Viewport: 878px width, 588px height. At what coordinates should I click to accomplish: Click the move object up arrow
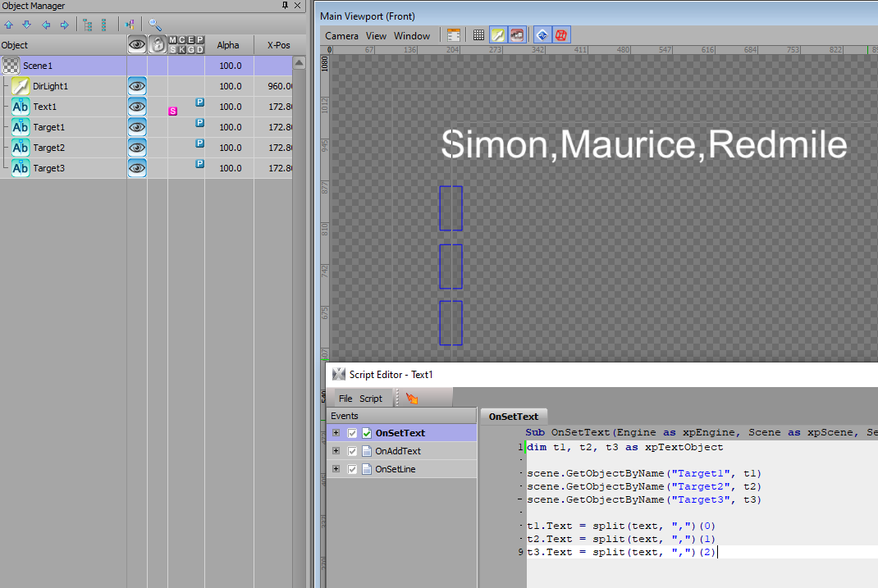[x=8, y=25]
